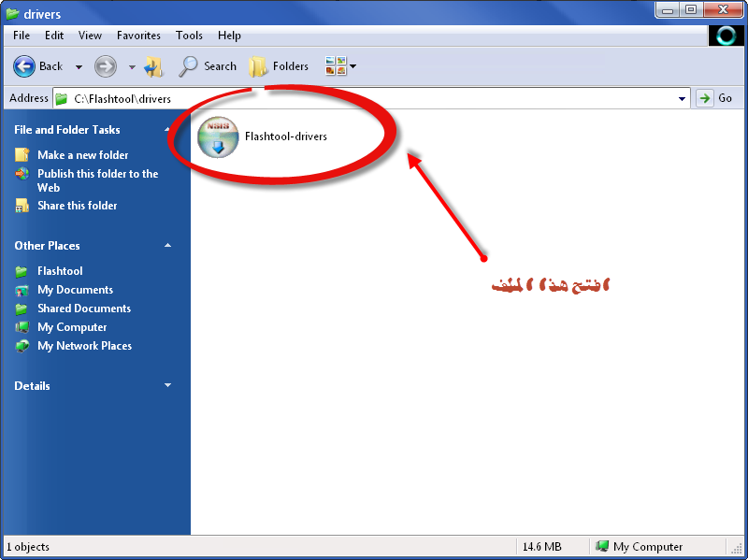Collapse File and Folder Tasks panel

pyautogui.click(x=167, y=129)
